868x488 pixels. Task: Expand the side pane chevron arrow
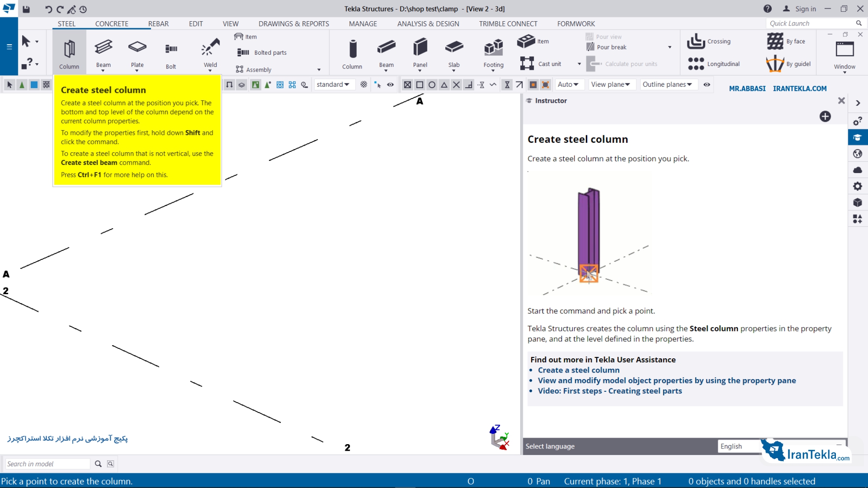858,103
